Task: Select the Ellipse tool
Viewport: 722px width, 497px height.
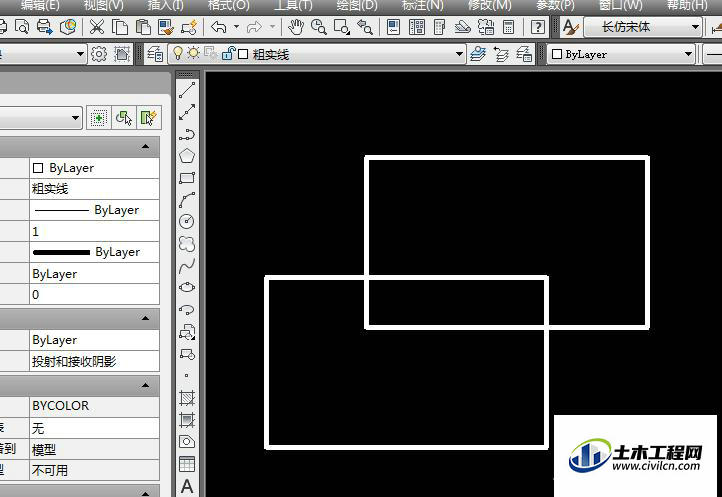Action: [187, 287]
